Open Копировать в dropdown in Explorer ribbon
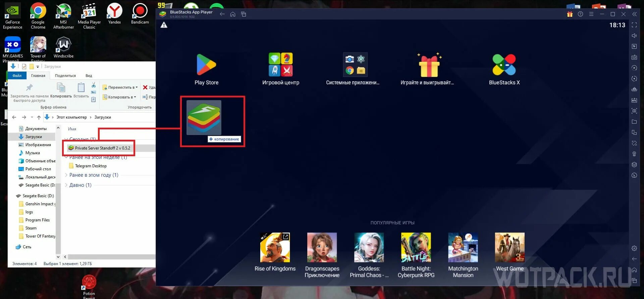The width and height of the screenshot is (644, 299). coord(119,97)
